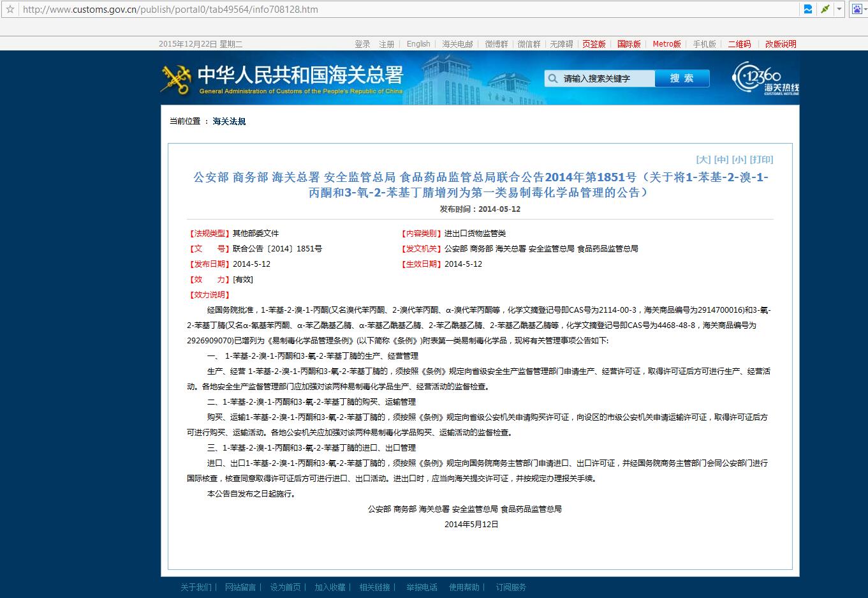Open the 微信群 link

(529, 44)
